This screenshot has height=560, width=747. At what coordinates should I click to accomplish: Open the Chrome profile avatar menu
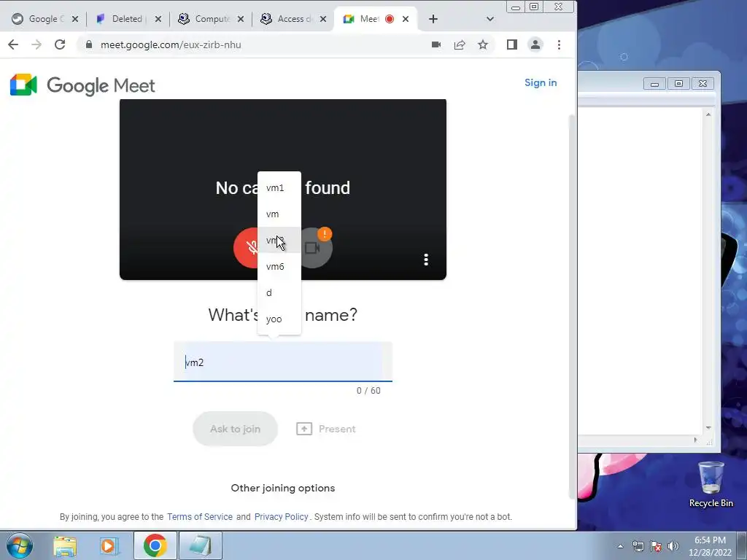[x=535, y=44]
